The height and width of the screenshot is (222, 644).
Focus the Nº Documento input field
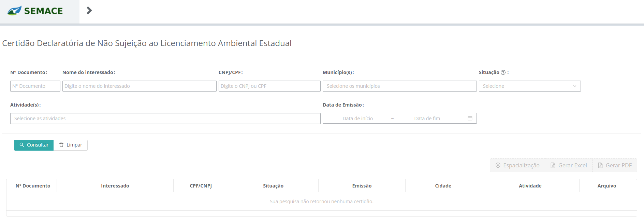click(x=35, y=86)
